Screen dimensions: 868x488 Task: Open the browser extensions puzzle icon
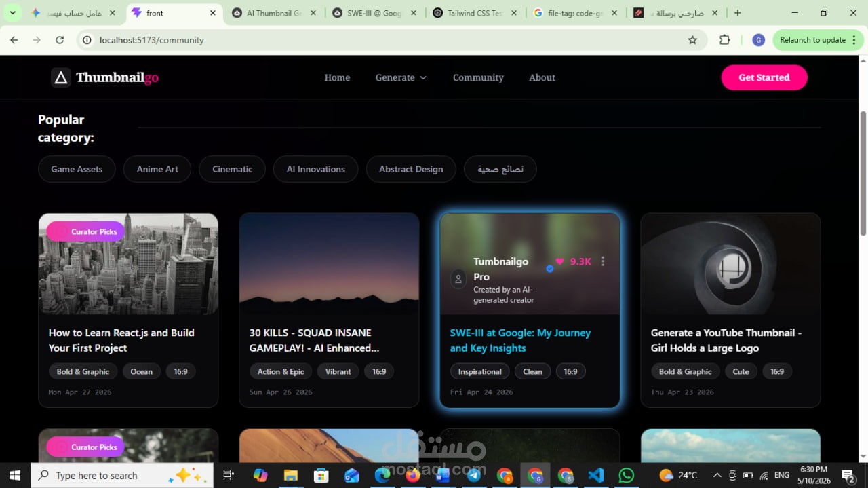[724, 40]
